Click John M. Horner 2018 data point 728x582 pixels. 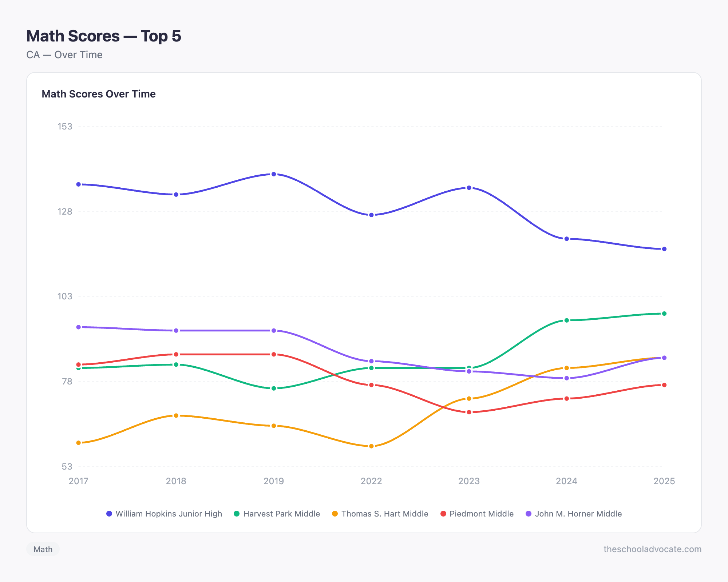[176, 331]
